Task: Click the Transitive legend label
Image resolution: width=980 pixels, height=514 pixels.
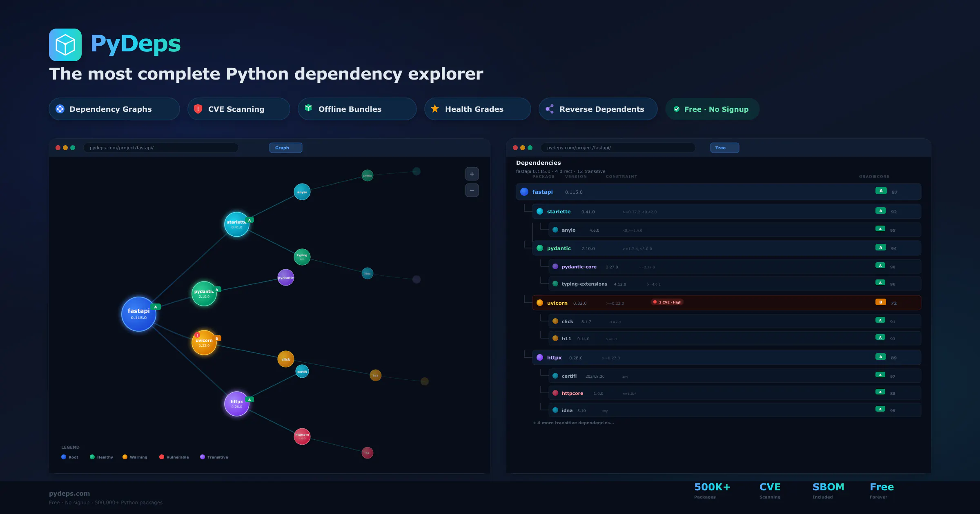Action: (218, 457)
